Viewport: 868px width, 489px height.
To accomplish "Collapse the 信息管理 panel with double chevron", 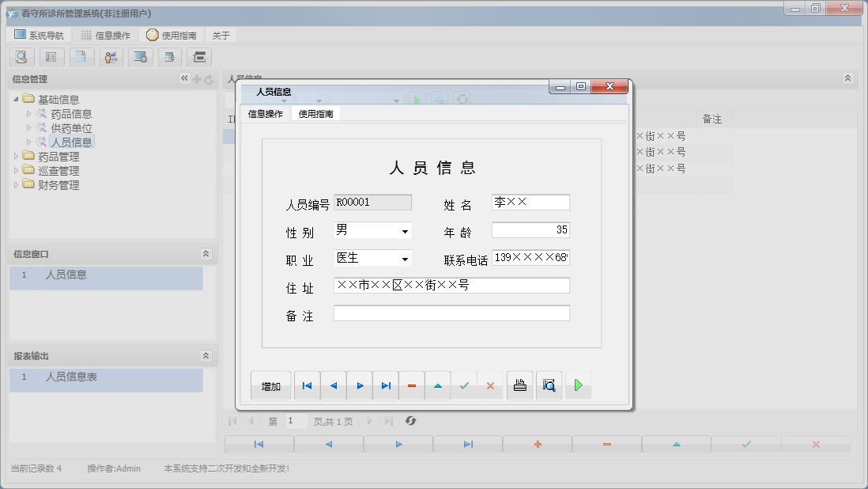I will pyautogui.click(x=183, y=78).
